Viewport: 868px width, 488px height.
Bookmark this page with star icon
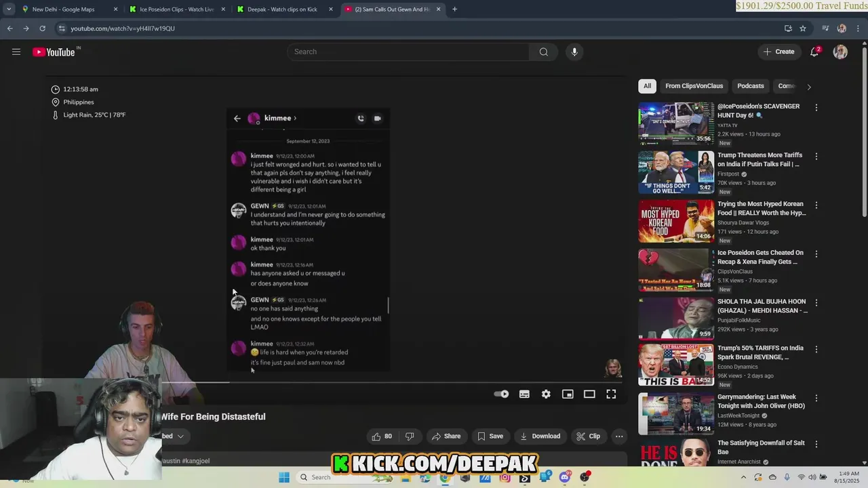click(803, 28)
